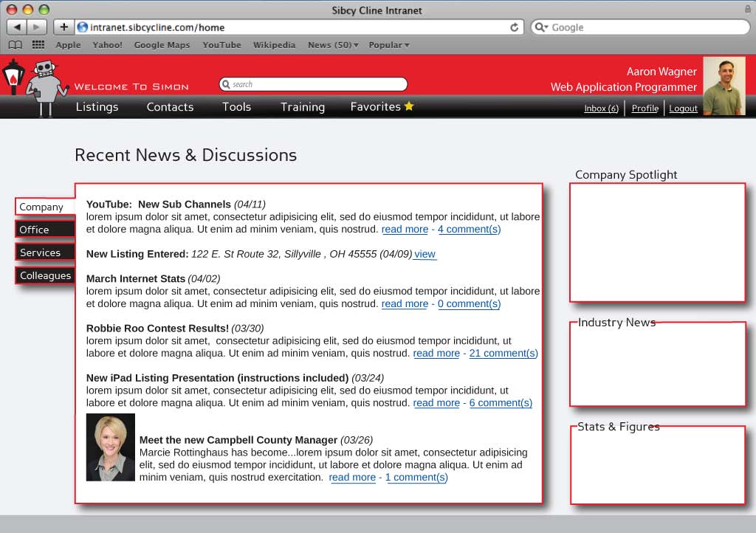Open bookmarks with the book icon

14,44
